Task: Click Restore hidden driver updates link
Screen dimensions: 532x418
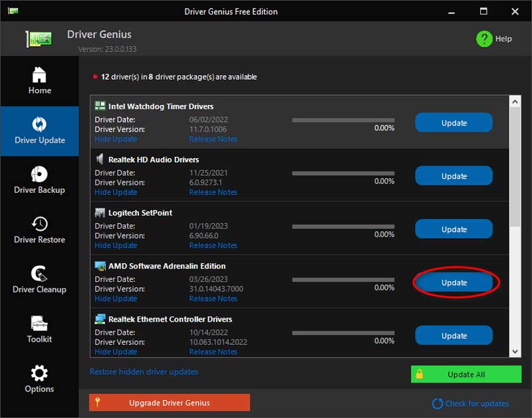Action: tap(144, 371)
